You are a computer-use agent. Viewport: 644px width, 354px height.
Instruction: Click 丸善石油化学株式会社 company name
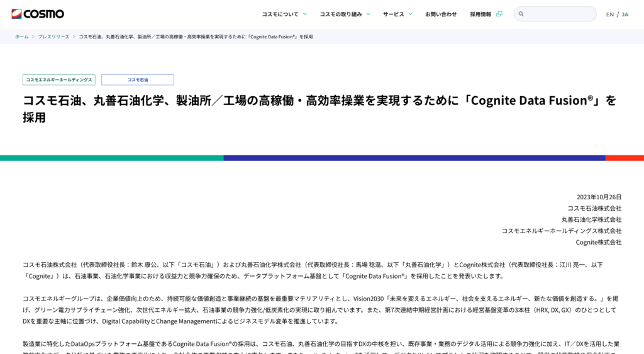591,219
